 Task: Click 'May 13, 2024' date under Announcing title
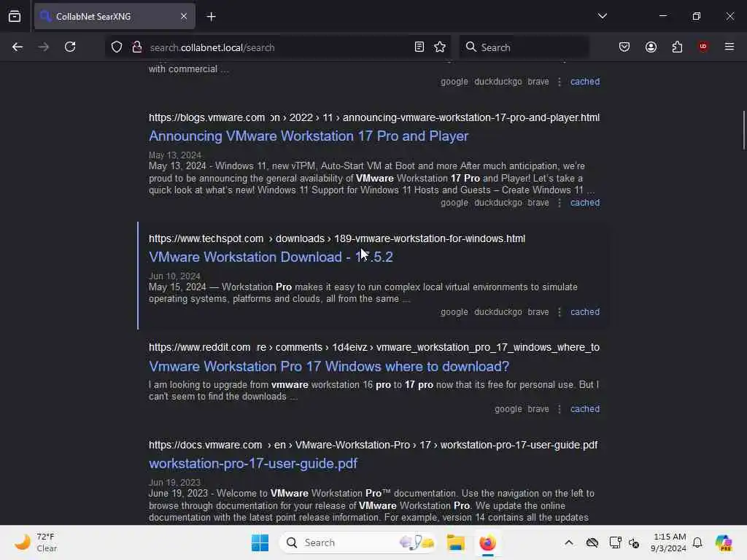click(175, 155)
